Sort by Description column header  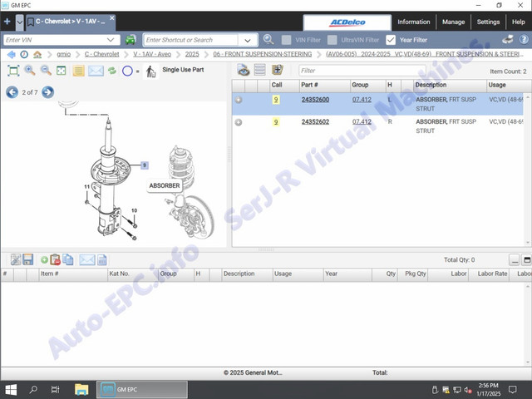[450, 85]
